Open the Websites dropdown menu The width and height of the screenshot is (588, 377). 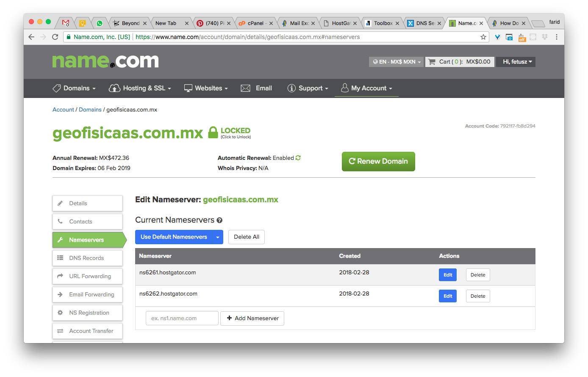pos(206,88)
